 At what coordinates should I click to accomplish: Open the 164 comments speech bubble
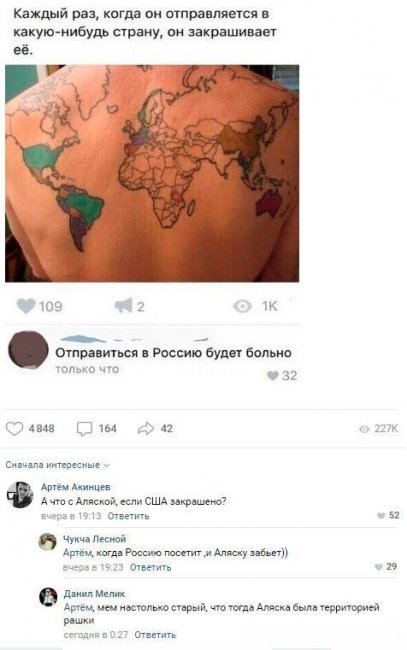(85, 429)
